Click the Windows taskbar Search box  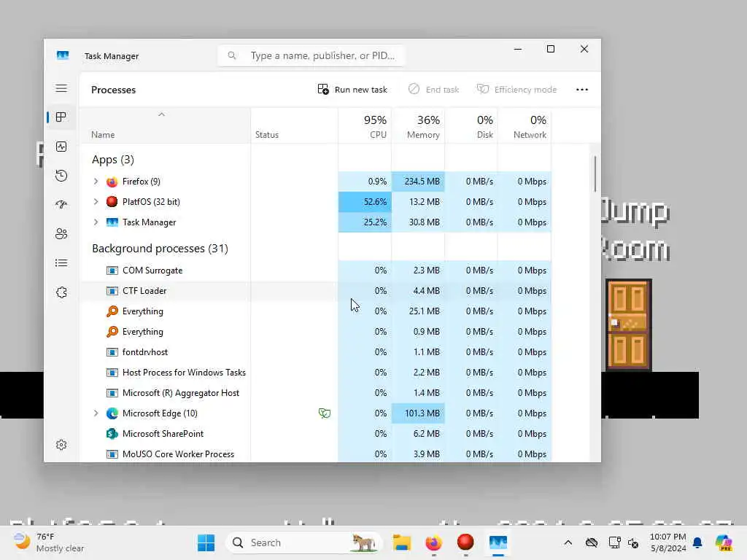click(x=304, y=542)
